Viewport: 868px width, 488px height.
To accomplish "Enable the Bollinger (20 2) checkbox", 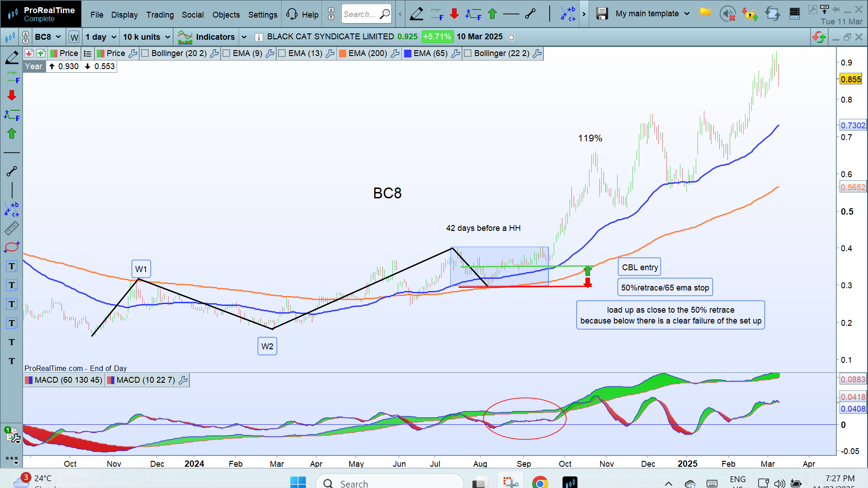I will click(x=145, y=53).
